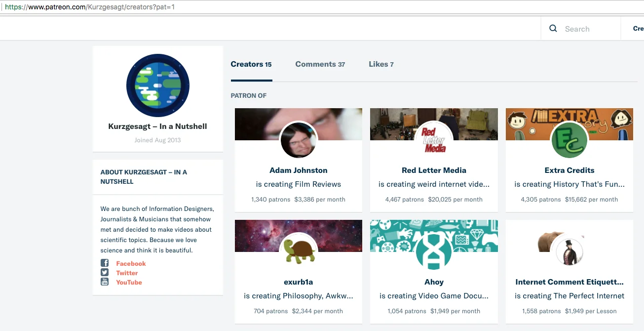Open the Likes 7 tab
This screenshot has height=331, width=644.
[381, 64]
